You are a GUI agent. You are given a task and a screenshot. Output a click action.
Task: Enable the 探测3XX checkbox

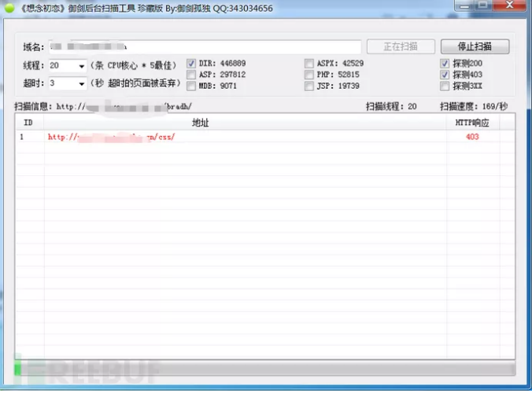click(445, 86)
